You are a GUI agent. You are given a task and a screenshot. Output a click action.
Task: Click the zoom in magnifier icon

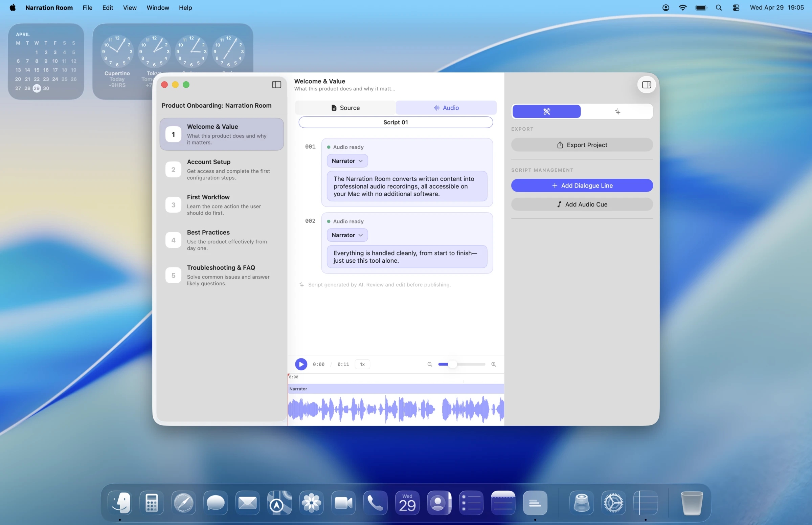(493, 364)
